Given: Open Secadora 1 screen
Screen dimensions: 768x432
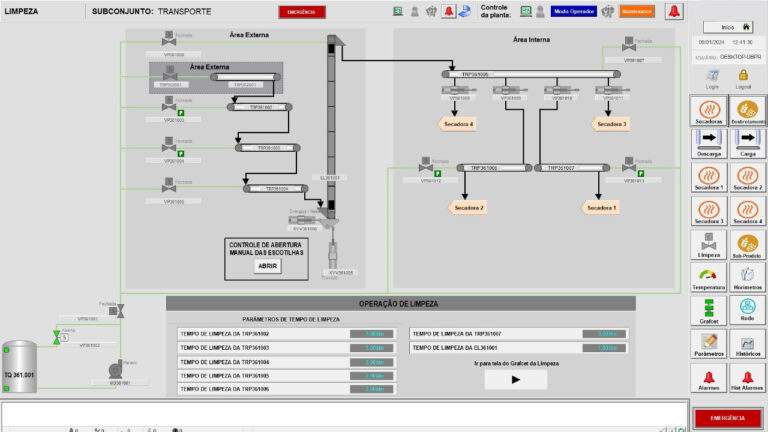Looking at the screenshot, I should (709, 178).
